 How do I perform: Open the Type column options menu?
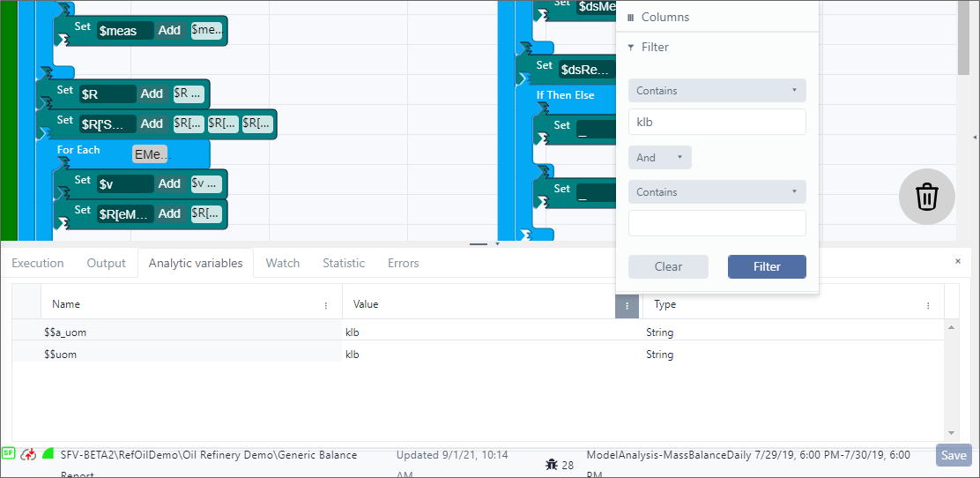click(928, 305)
